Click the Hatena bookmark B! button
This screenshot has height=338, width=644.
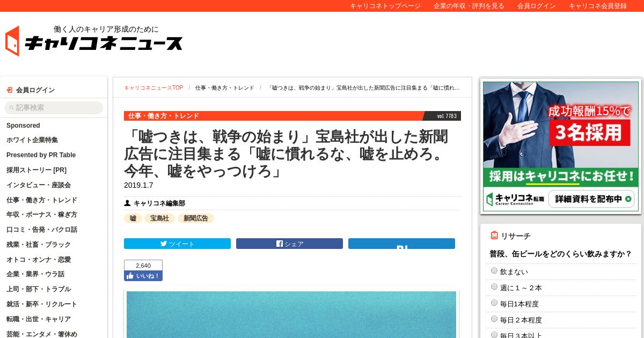point(401,244)
